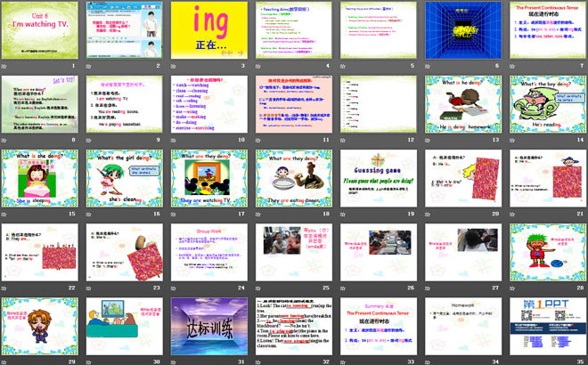Select slide 8 with the 'Let's try!' heading
The image size is (588, 365).
click(x=40, y=104)
